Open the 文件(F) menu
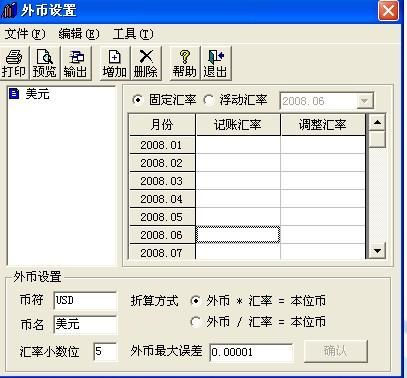The image size is (407, 378). 25,34
